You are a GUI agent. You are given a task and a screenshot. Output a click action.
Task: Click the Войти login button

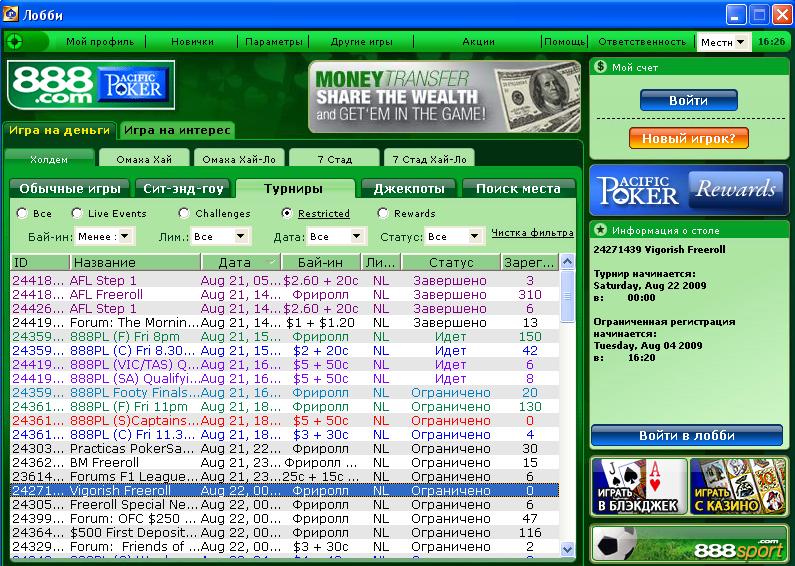[x=689, y=100]
